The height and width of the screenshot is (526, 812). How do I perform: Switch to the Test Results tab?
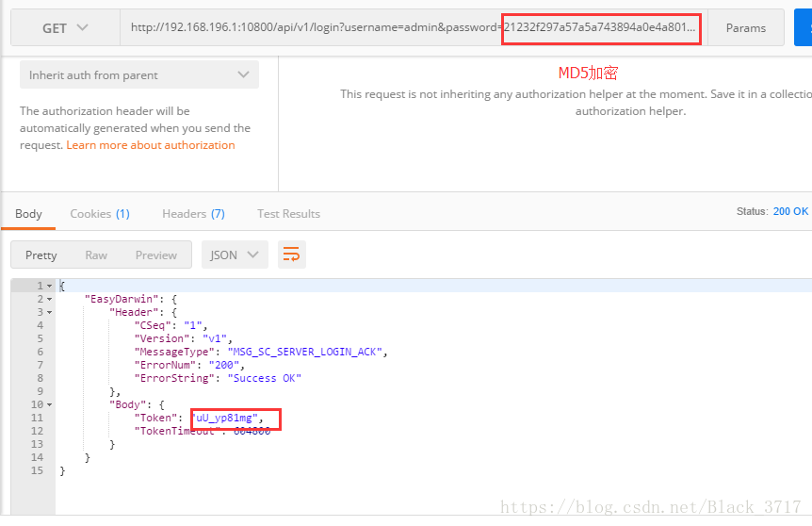288,214
